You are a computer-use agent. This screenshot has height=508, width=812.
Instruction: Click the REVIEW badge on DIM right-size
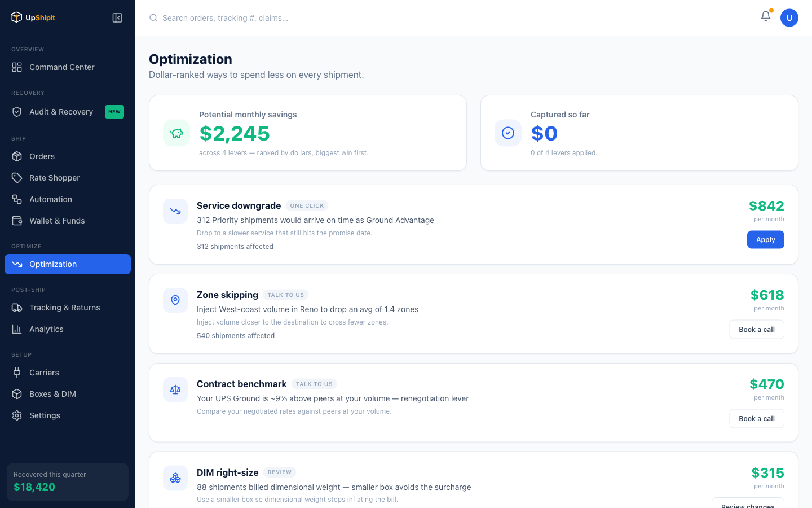pyautogui.click(x=280, y=472)
